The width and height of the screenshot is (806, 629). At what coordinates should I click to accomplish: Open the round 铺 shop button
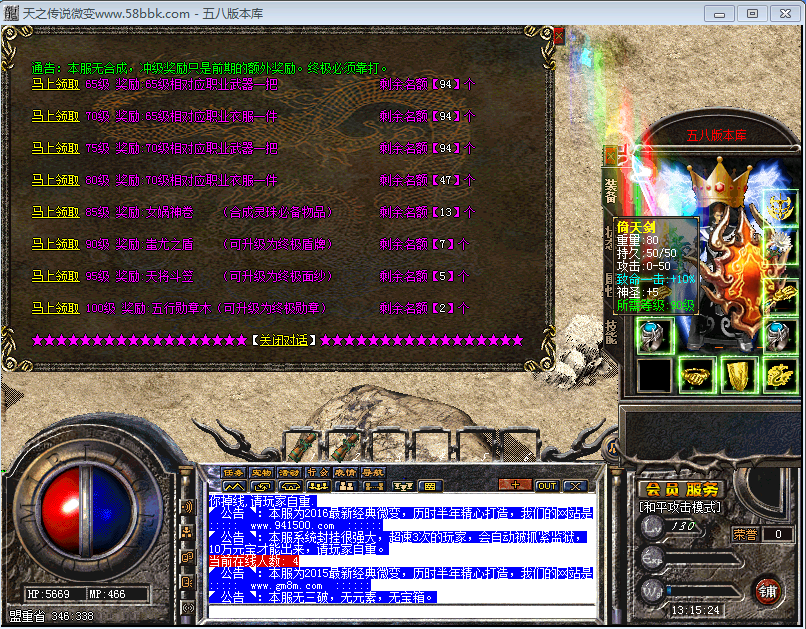767,591
